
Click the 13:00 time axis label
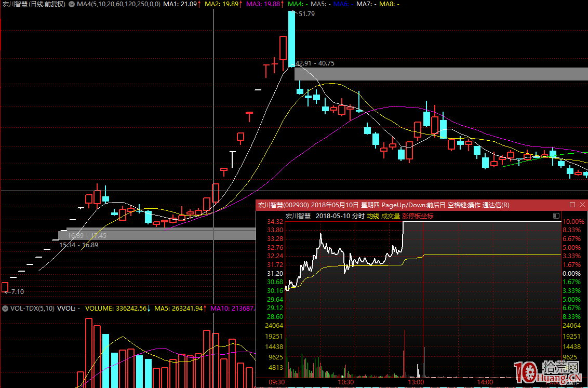point(416,382)
